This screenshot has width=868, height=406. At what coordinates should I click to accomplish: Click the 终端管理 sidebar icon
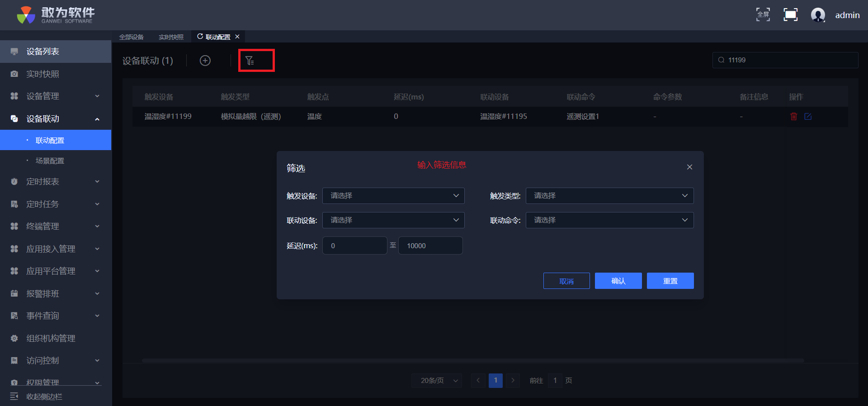(14, 226)
